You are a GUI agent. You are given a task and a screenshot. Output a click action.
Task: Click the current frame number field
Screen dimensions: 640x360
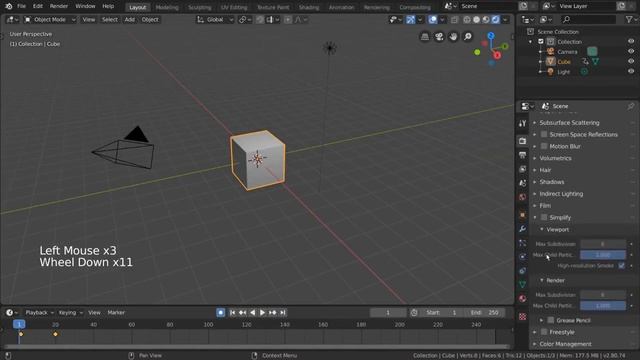click(388, 313)
